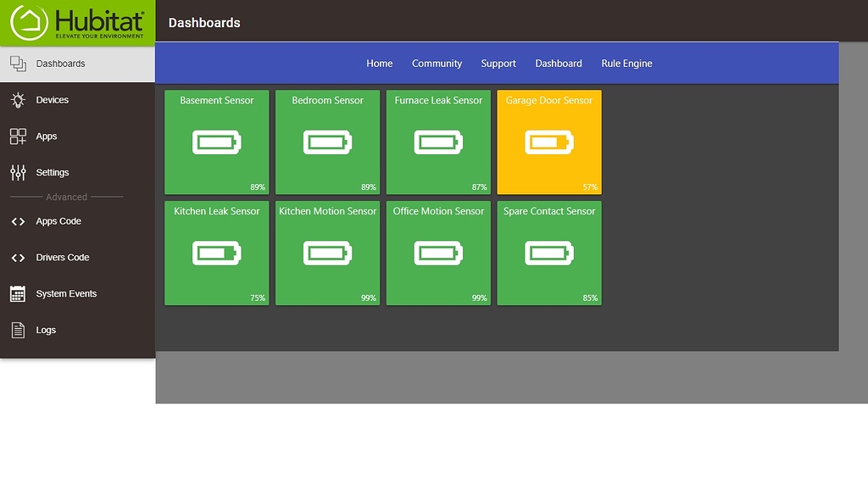The image size is (868, 501).
Task: Select the Garage Door Sensor tile
Action: click(548, 142)
